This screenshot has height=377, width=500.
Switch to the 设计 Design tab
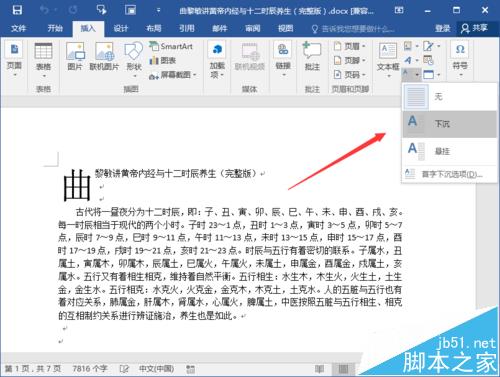click(x=121, y=28)
